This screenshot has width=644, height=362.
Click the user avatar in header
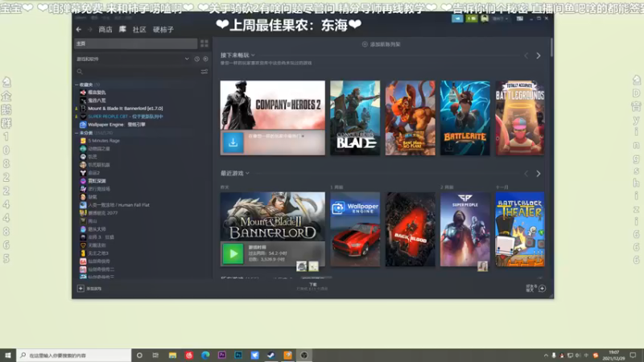(x=485, y=19)
